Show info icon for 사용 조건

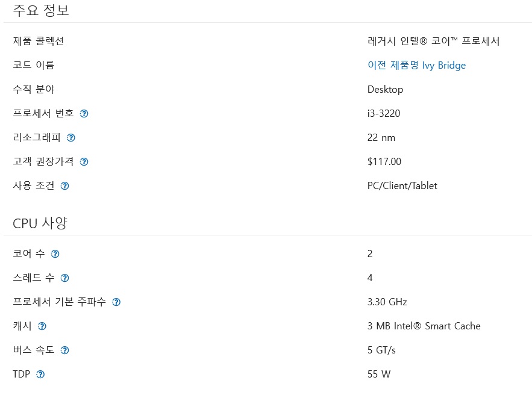click(x=65, y=185)
